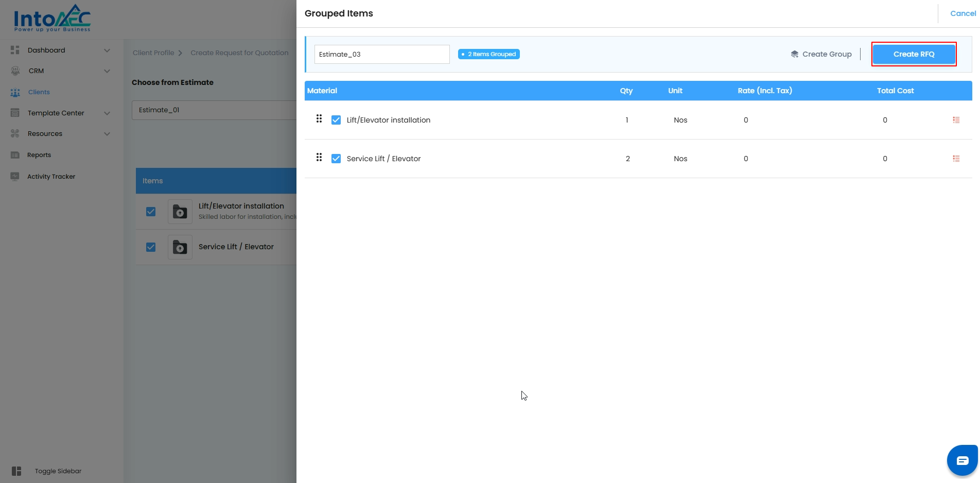Click the Activity Tracker icon
Viewport: 980px width, 483px height.
click(x=15, y=176)
